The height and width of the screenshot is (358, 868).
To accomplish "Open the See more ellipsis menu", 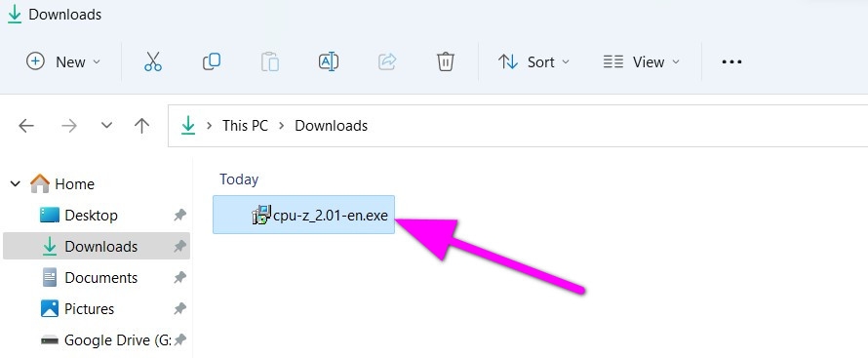I will (731, 61).
